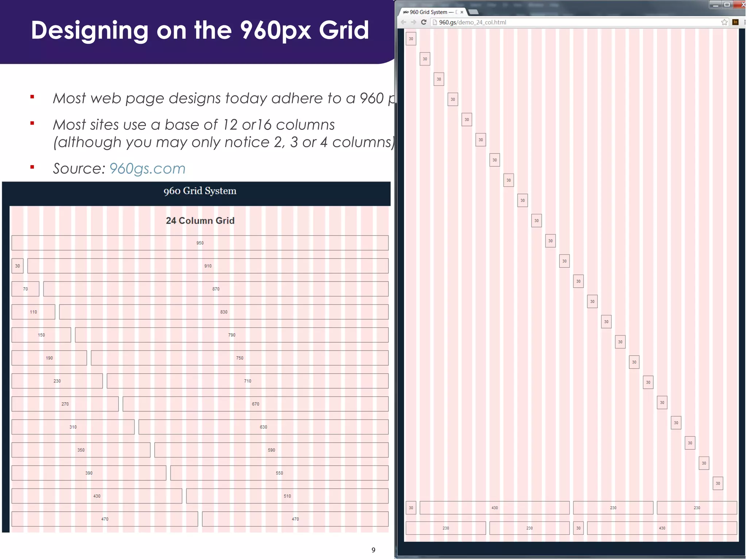Click the 870 grid box
Viewport: 747px width, 560px height.
(216, 289)
